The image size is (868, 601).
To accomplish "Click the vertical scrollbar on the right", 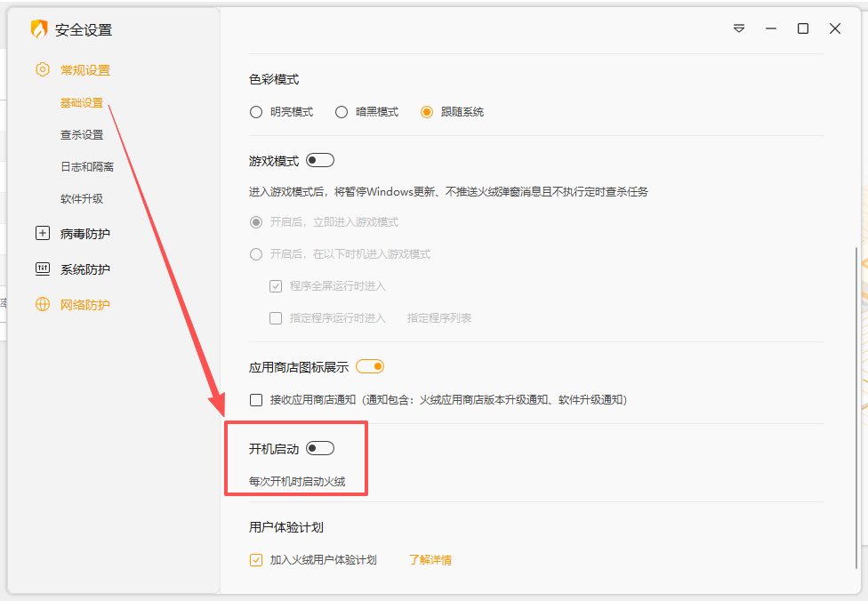I will (857, 406).
